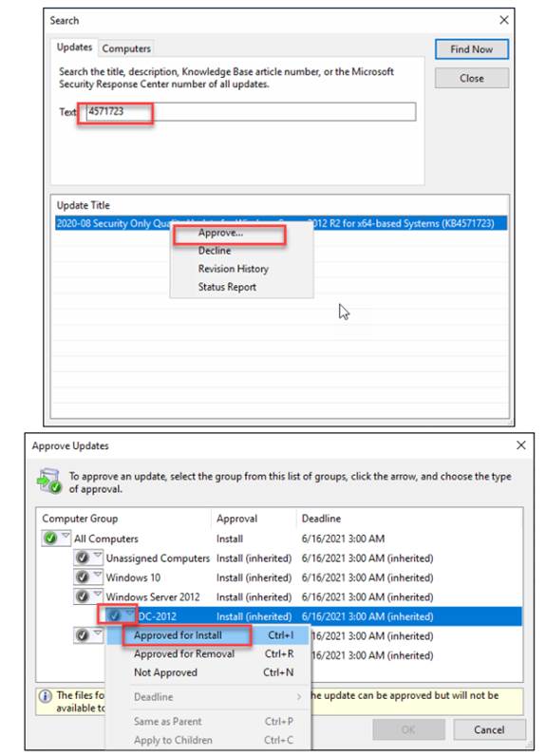Click the green approval icon for All Computers
The height and width of the screenshot is (756, 546).
coord(50,539)
